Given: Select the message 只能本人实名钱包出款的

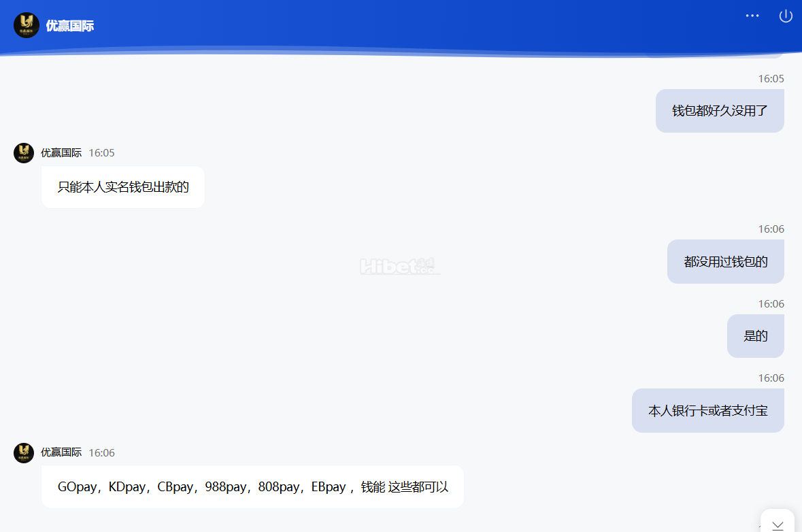Looking at the screenshot, I should pos(123,187).
